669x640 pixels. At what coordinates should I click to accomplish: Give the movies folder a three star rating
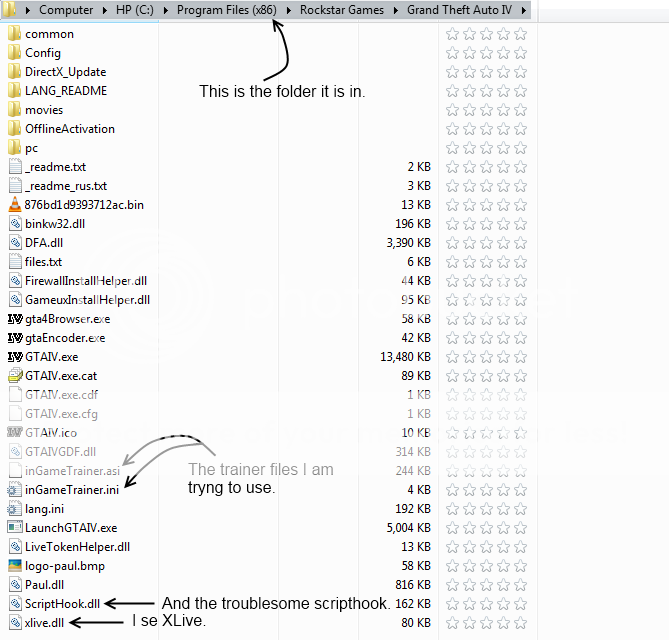coord(486,110)
